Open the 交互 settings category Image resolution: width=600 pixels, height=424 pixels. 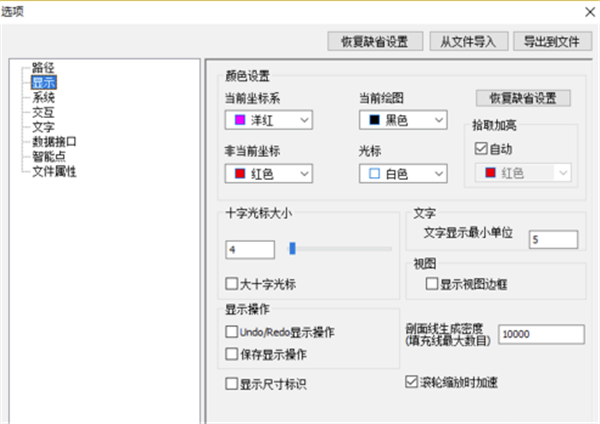43,113
